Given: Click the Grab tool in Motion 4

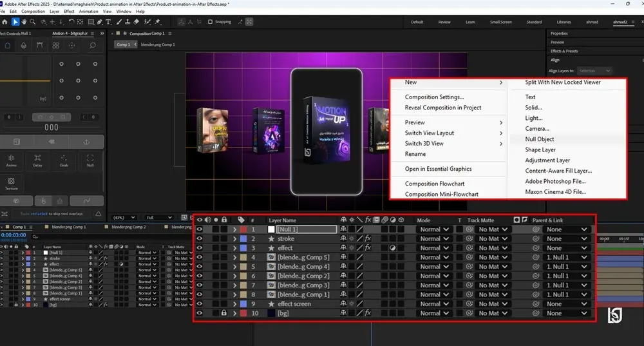Looking at the screenshot, I should pos(64,160).
